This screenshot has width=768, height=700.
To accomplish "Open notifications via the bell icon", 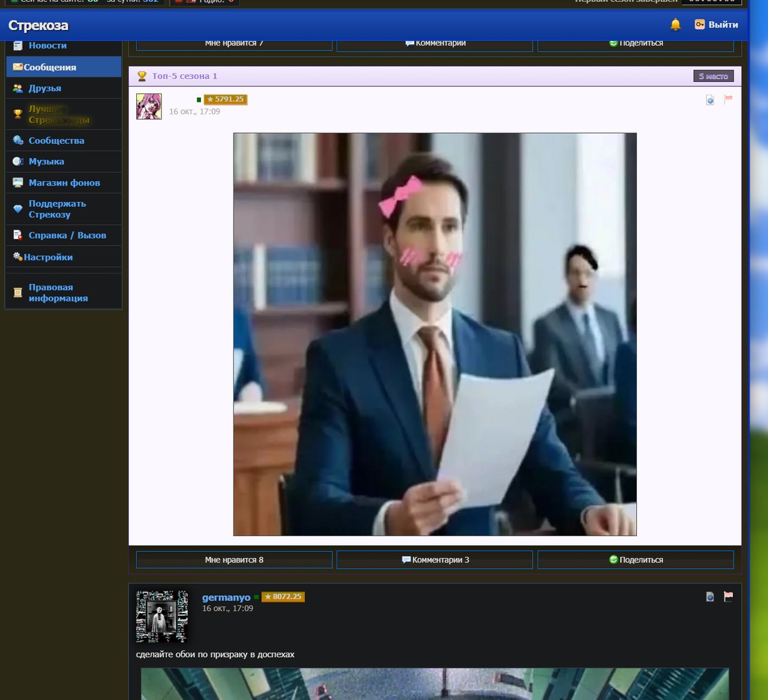I will point(675,24).
